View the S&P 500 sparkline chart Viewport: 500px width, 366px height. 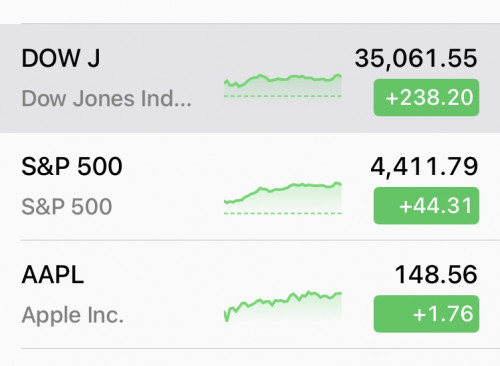coord(283,198)
